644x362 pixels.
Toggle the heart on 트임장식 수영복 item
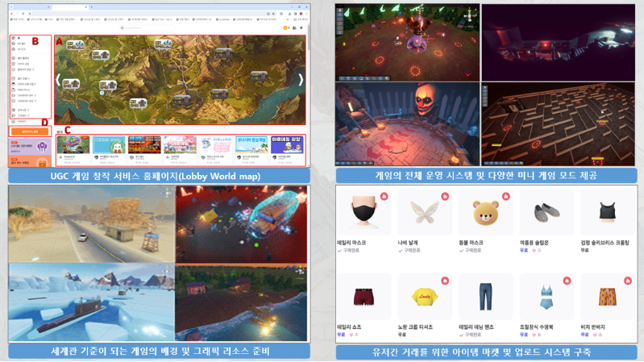click(x=567, y=281)
